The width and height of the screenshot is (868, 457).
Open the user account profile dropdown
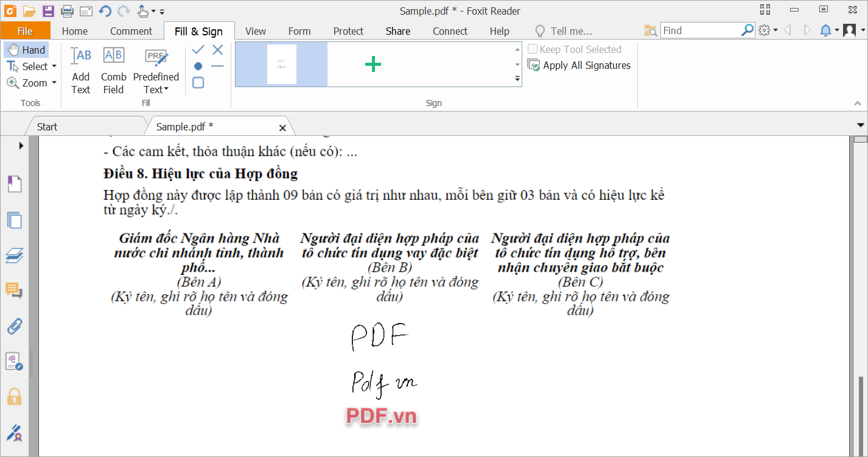point(853,30)
